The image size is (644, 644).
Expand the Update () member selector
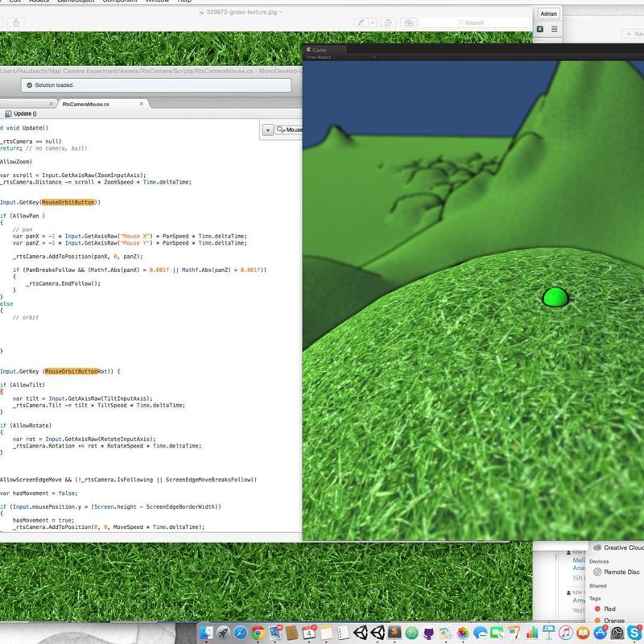[24, 114]
